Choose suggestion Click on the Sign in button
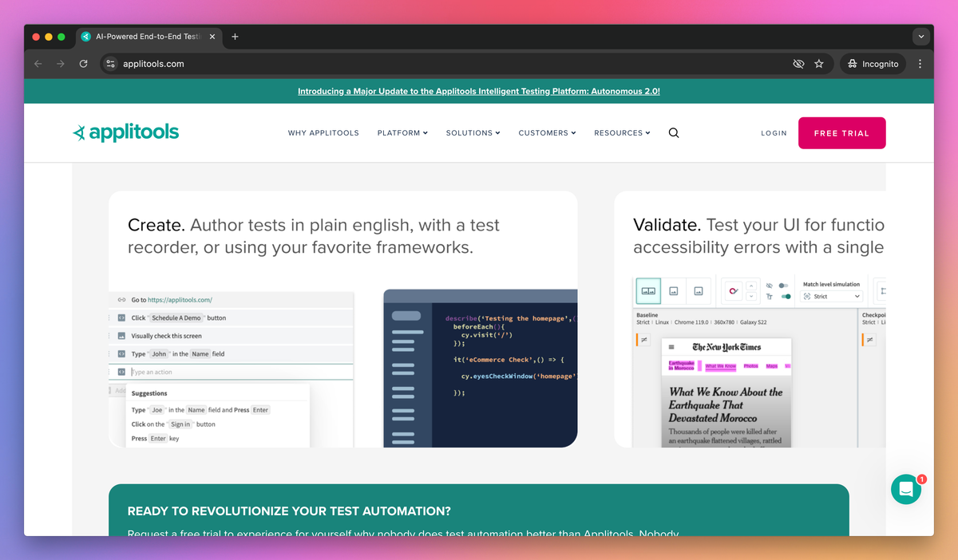 [173, 424]
